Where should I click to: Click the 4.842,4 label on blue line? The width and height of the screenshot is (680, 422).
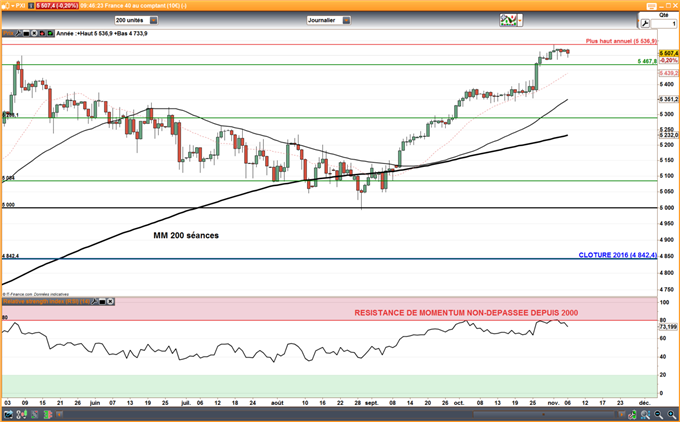point(10,256)
